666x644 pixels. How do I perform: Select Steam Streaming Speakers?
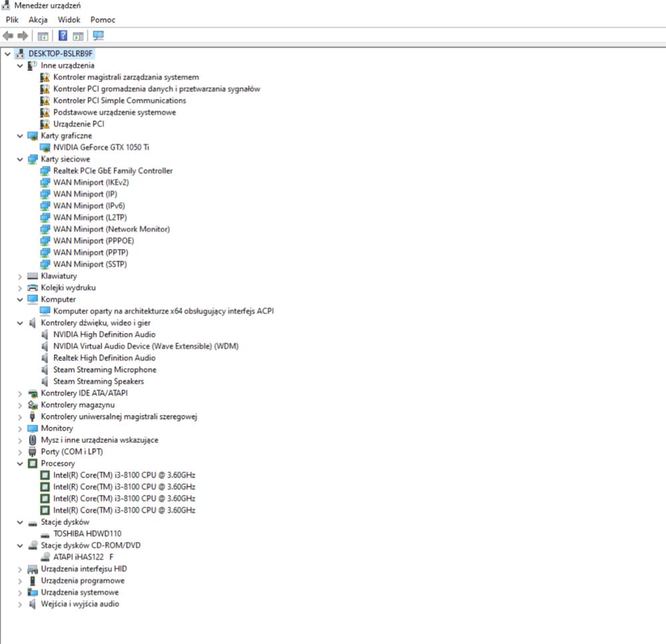click(99, 382)
